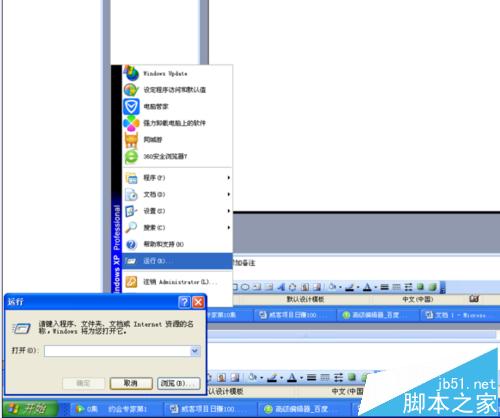500x418 pixels.
Task: Insert diagram or organization chart from upper toolbar
Action: coord(292,287)
